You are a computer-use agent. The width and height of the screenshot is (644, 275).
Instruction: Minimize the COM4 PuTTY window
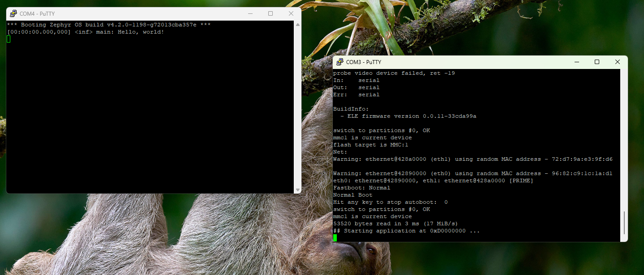250,14
